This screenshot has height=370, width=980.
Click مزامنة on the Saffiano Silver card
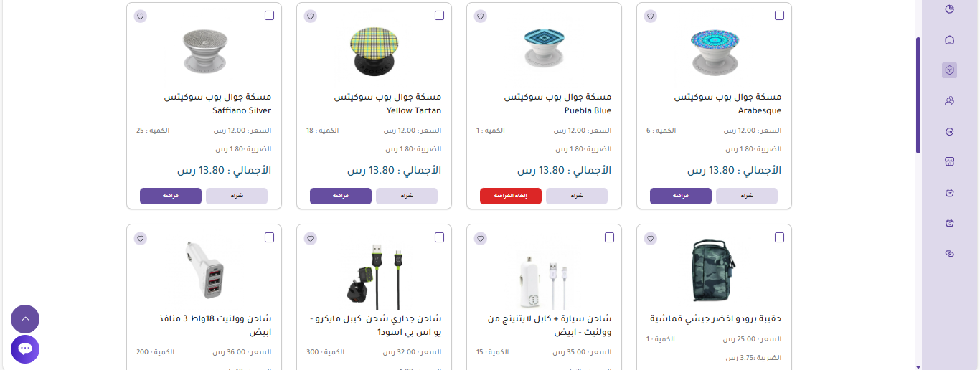(171, 196)
